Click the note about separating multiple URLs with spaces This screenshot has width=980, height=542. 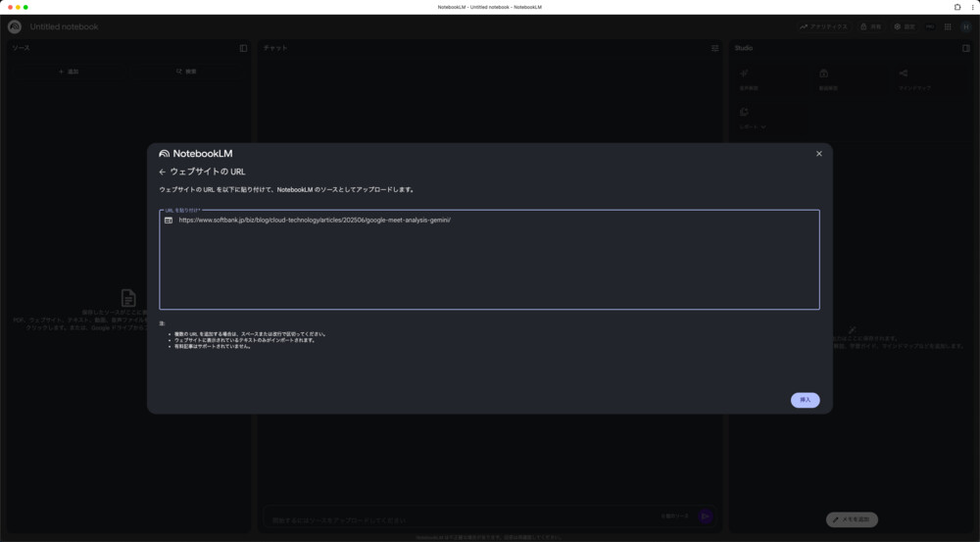coord(250,334)
